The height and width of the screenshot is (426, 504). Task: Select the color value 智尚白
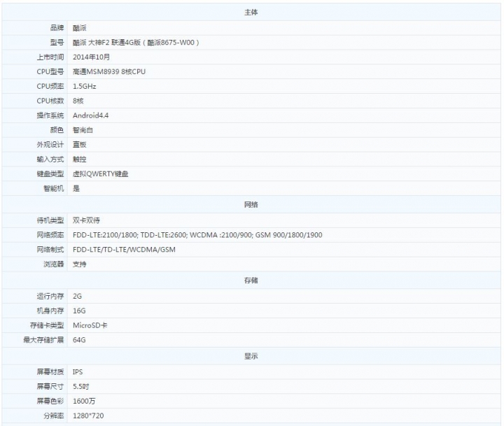(83, 130)
